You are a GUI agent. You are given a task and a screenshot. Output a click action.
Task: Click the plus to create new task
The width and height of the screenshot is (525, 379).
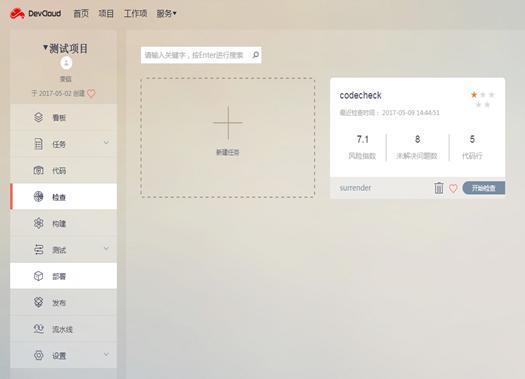coord(228,123)
